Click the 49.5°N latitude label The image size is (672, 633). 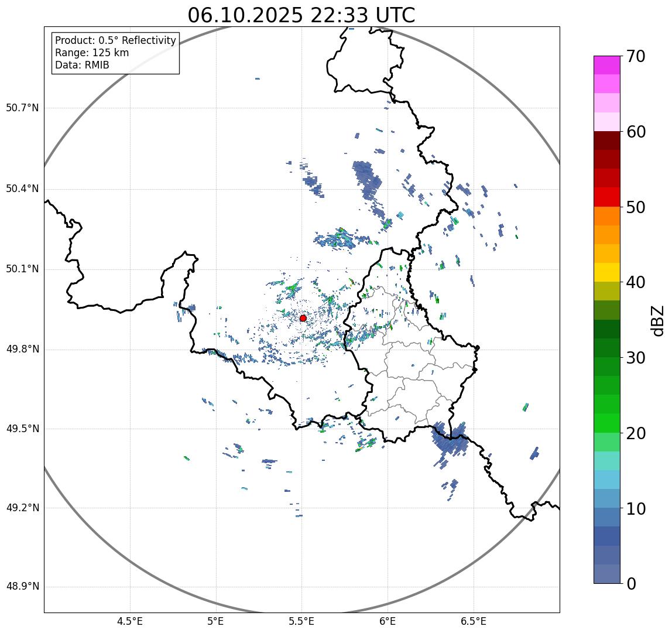click(22, 429)
